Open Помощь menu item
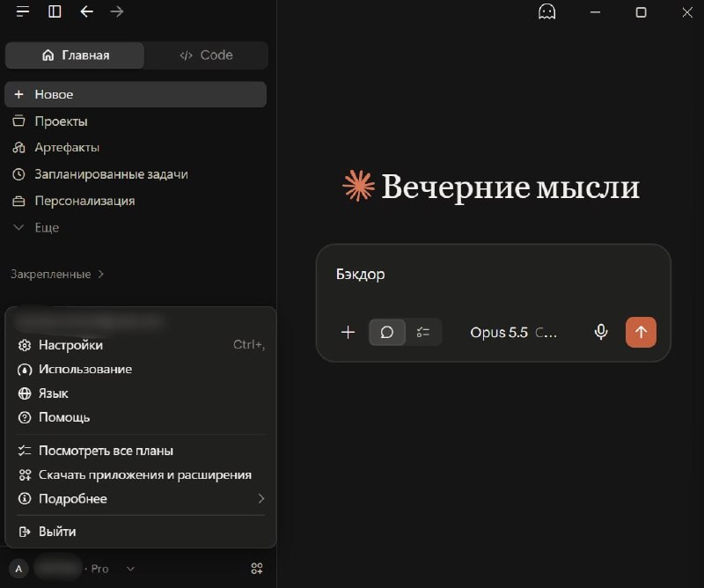This screenshot has width=704, height=588. point(141,417)
